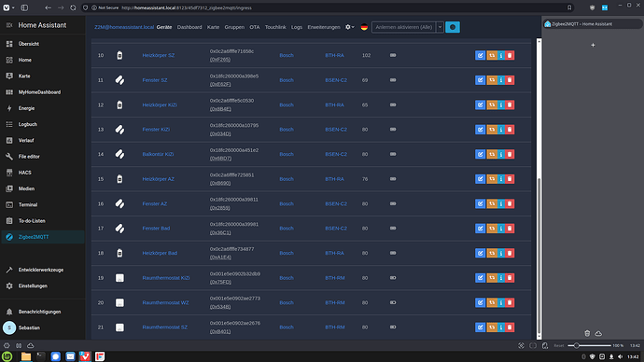Viewport: 644px width, 362px height.
Task: Toggle Vivaldi panel icon in toolbar
Action: pos(24,7)
